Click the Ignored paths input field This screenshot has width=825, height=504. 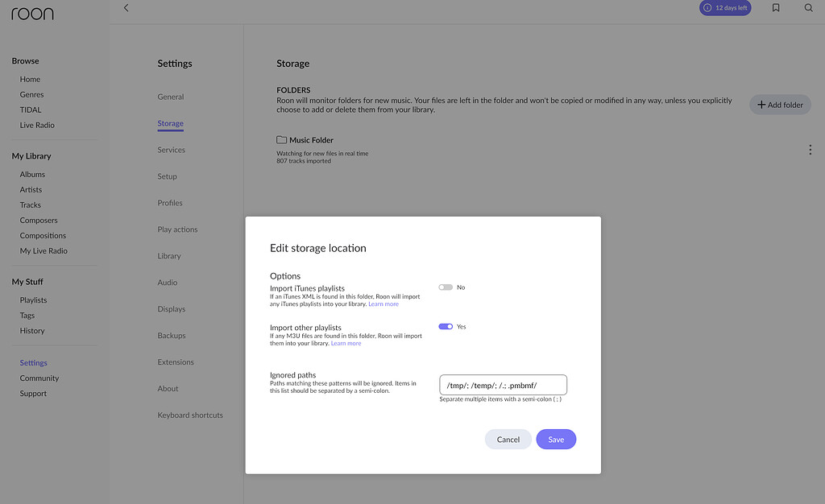pyautogui.click(x=503, y=384)
